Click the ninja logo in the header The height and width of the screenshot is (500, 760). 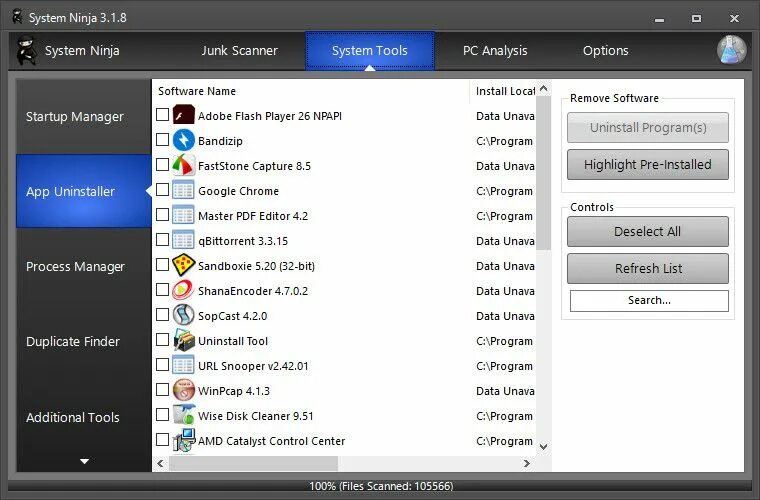pyautogui.click(x=26, y=50)
